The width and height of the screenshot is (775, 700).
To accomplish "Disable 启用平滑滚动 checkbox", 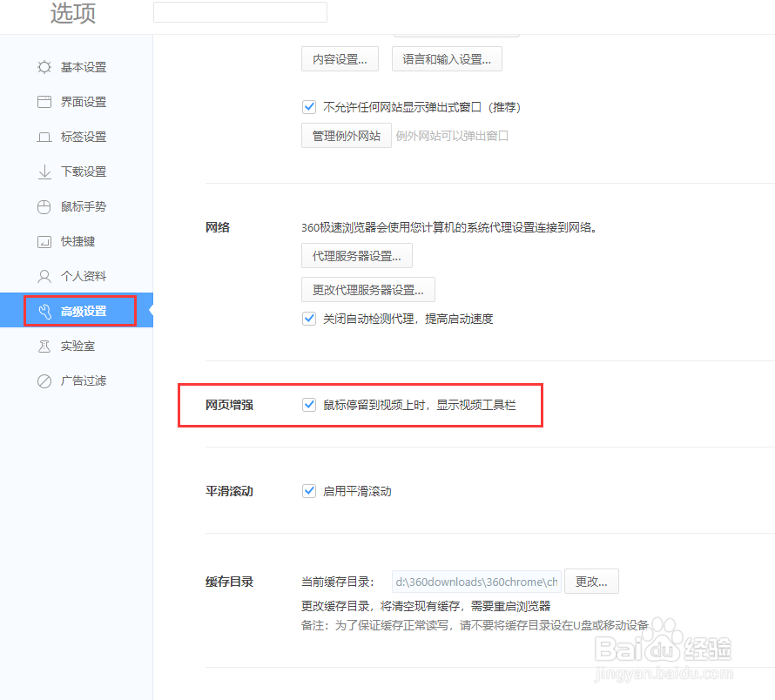I will click(309, 491).
